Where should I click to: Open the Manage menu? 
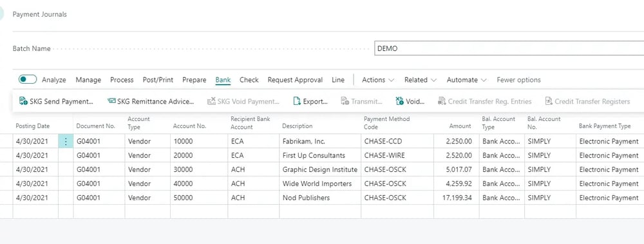(x=88, y=80)
